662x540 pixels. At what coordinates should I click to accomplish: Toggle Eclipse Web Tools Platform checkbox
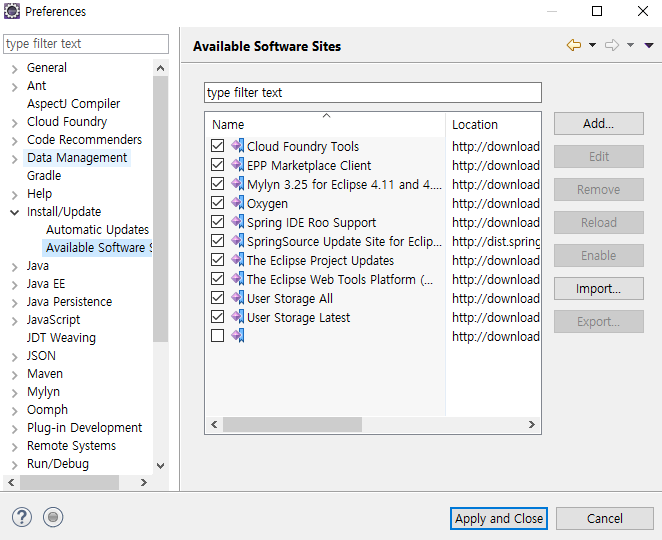217,279
